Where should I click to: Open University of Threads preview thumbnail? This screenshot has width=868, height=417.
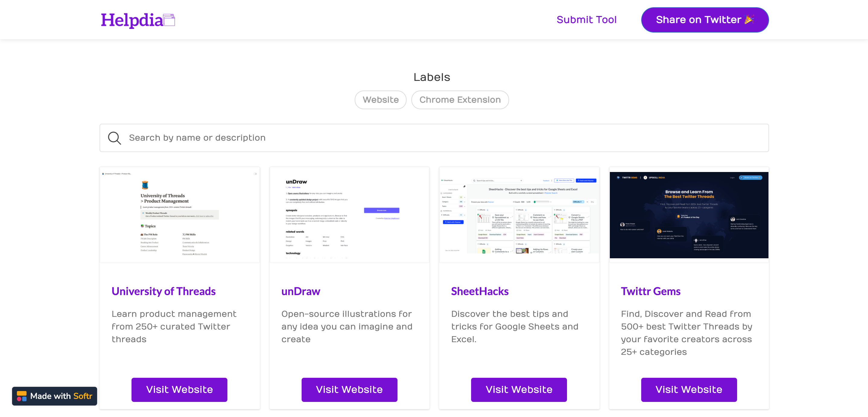[179, 215]
